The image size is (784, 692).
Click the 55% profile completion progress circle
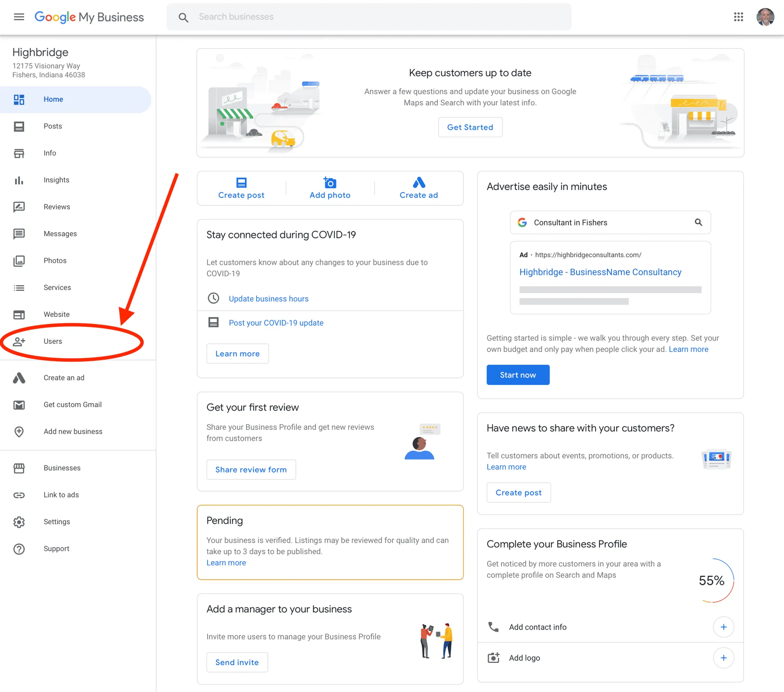pyautogui.click(x=712, y=580)
